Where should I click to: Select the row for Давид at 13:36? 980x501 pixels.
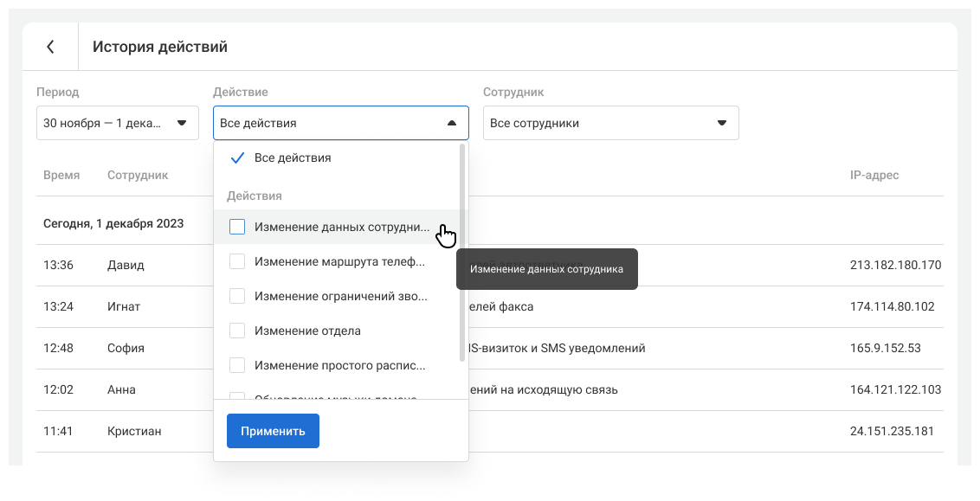point(126,265)
